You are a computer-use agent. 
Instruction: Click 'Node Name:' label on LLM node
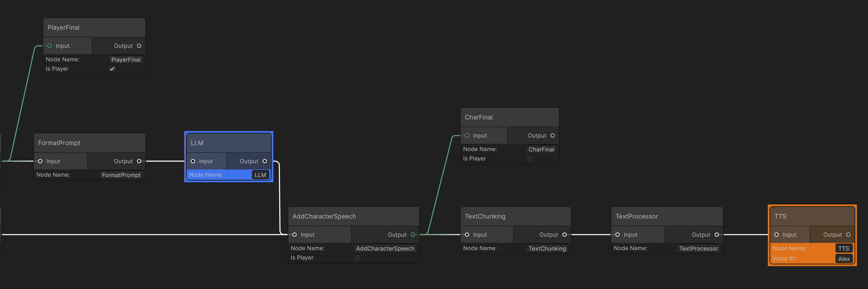[206, 175]
